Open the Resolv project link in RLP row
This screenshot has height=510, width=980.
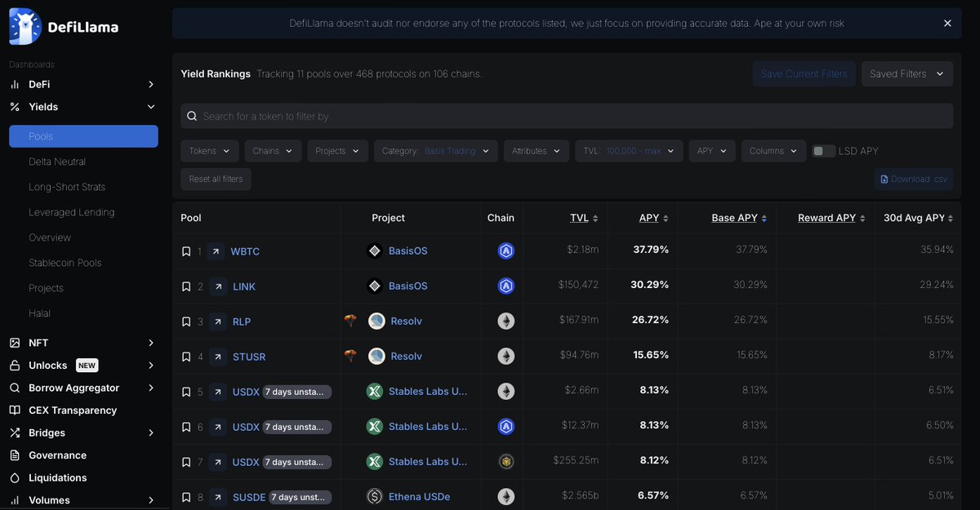[x=406, y=322]
